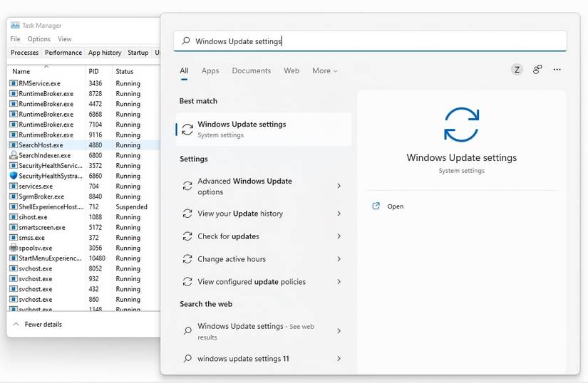Click sync icon next to View your Update history
The width and height of the screenshot is (588, 383).
[x=187, y=214]
